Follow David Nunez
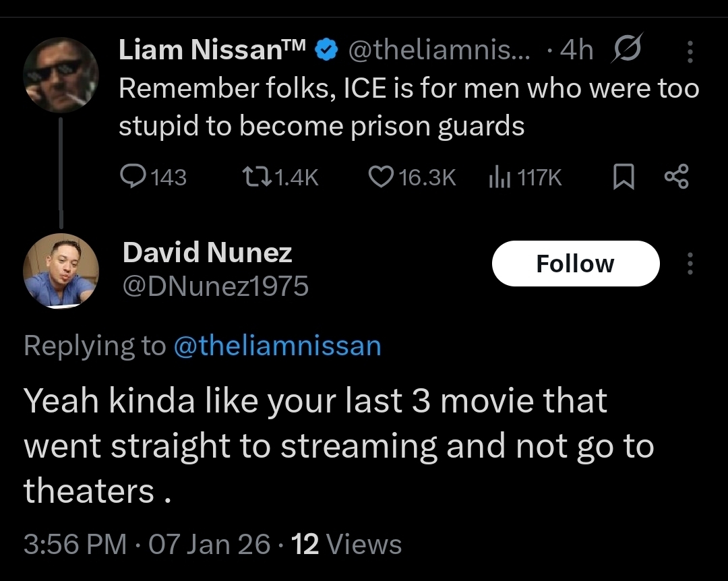The image size is (728, 581). coord(575,264)
